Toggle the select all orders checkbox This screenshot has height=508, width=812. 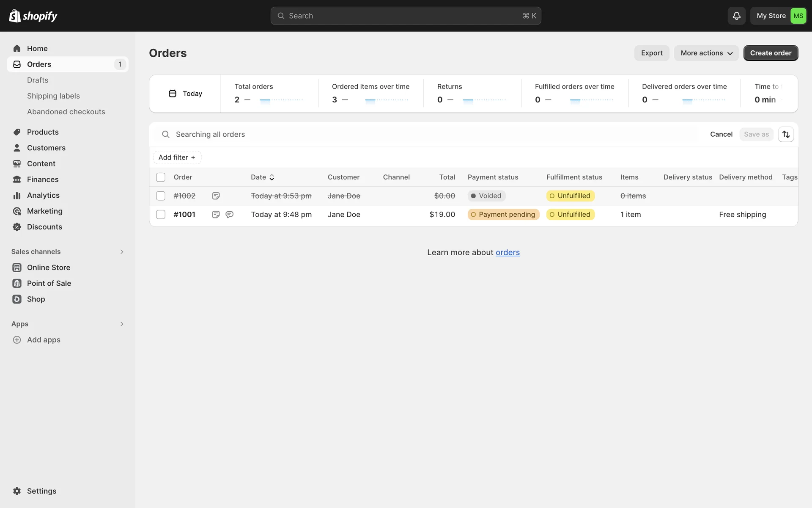(161, 177)
